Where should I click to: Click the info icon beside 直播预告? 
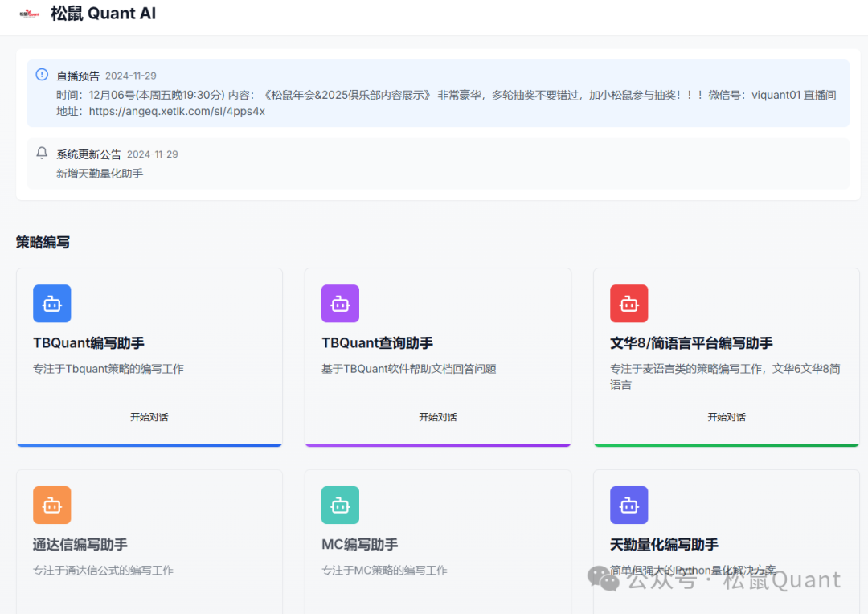coord(41,75)
